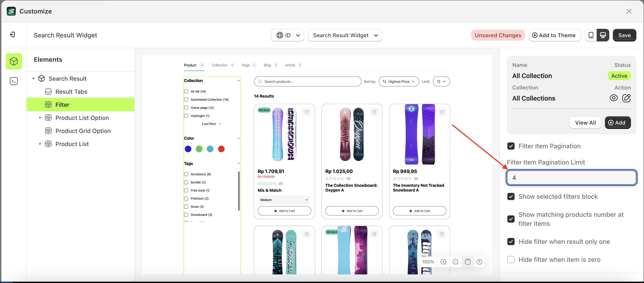The height and width of the screenshot is (283, 644).
Task: Click the exit/back icon at top left
Action: point(12,34)
